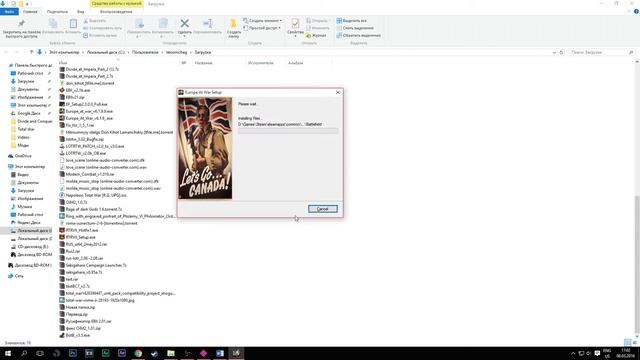Click Select none in the ribbon

[x=355, y=28]
